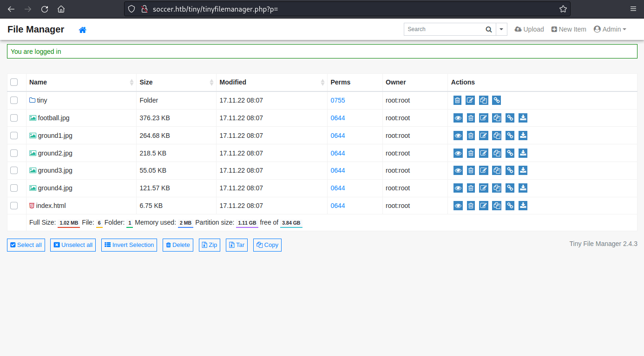The image size is (644, 356).
Task: Sort files by Size column
Action: tap(176, 82)
